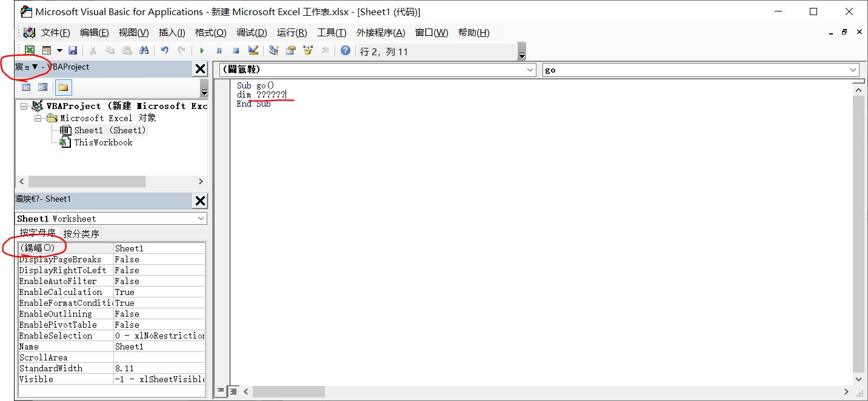Click the Full Module View button
The width and height of the screenshot is (868, 401).
pyautogui.click(x=233, y=391)
